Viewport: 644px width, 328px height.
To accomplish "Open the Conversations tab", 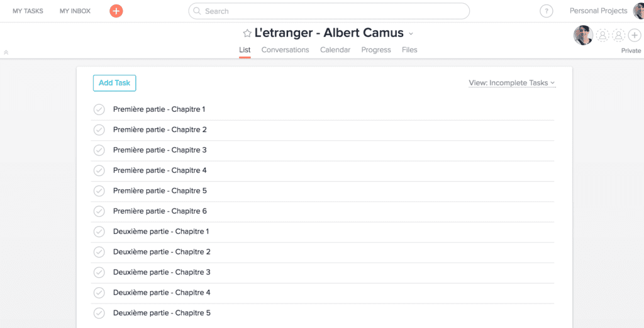I will (x=285, y=50).
